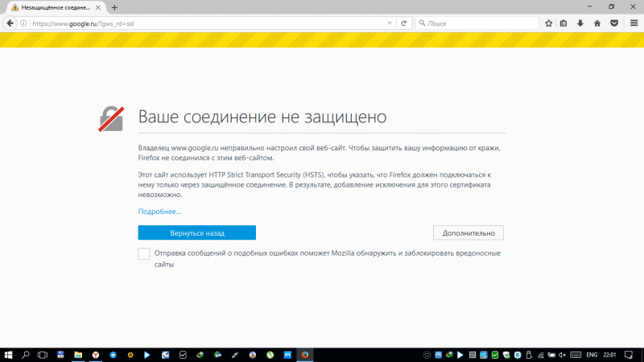The image size is (644, 362).
Task: Go back using the browser back arrow
Action: (10, 23)
